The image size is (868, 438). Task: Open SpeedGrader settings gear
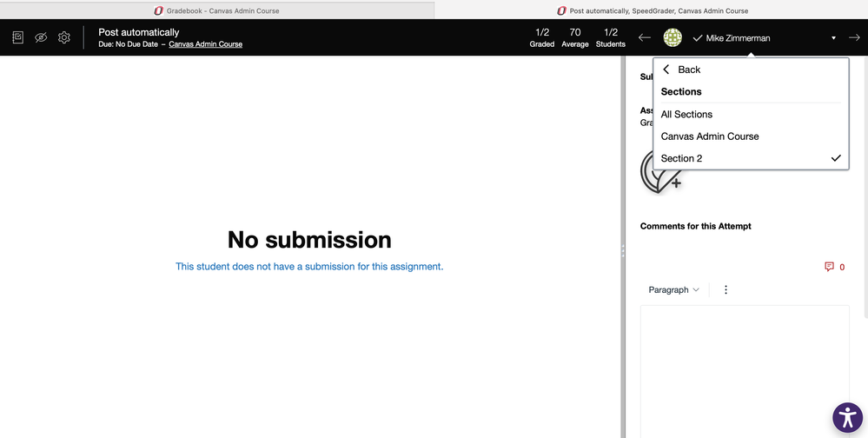64,38
